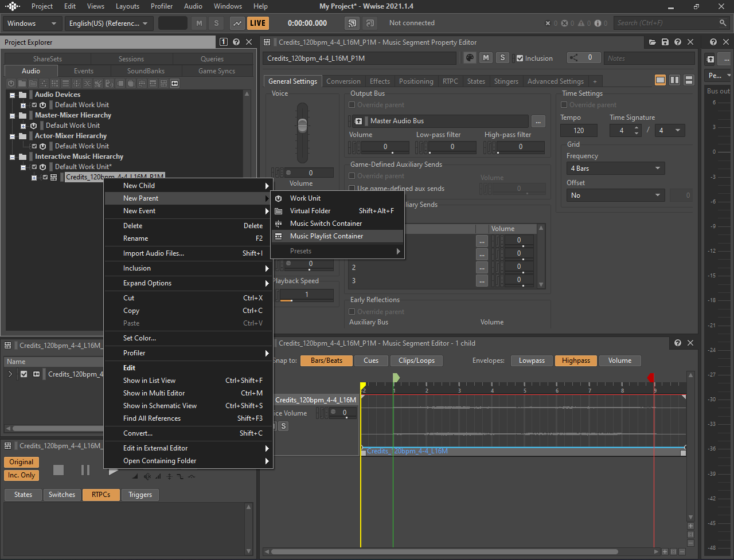The height and width of the screenshot is (560, 734).
Task: Open Project Explorer help icon
Action: 236,42
